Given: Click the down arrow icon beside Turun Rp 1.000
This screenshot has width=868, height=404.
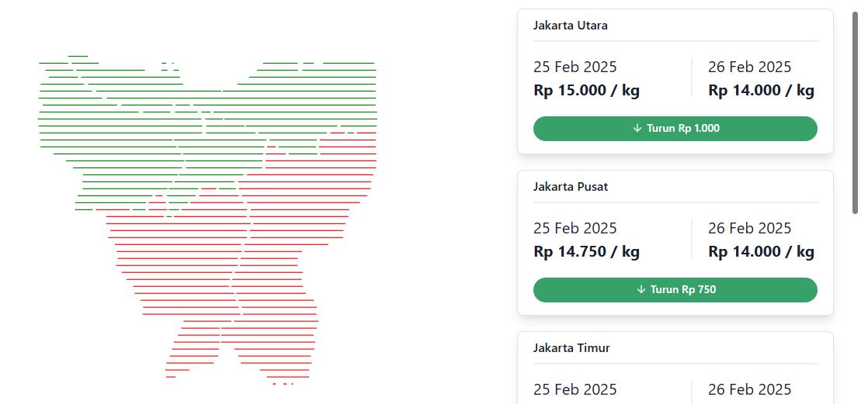Looking at the screenshot, I should tap(637, 128).
